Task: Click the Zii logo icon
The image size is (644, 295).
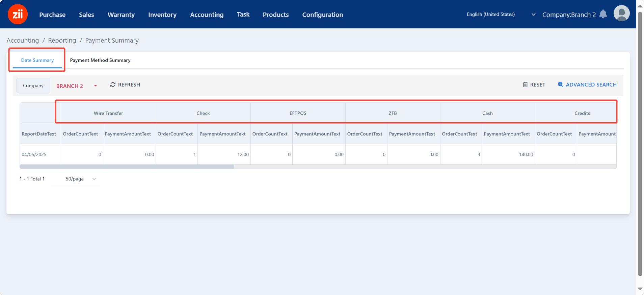Action: coord(18,14)
